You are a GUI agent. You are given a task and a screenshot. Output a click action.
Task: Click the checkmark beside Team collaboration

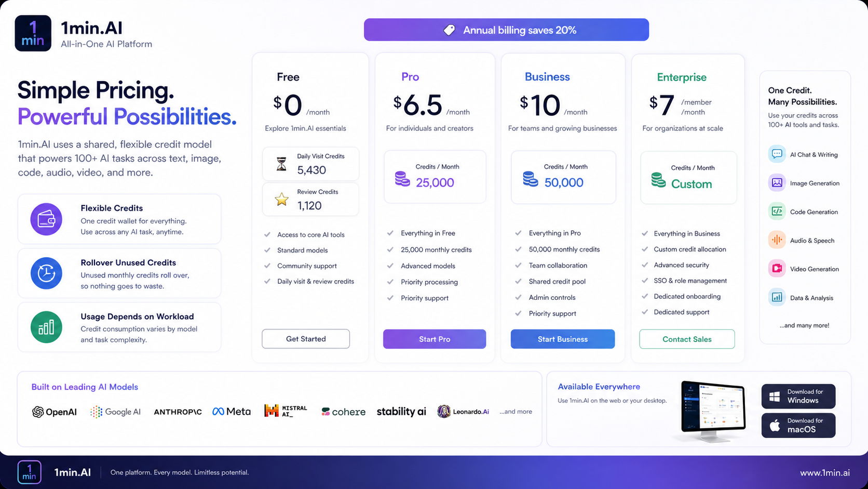click(518, 265)
